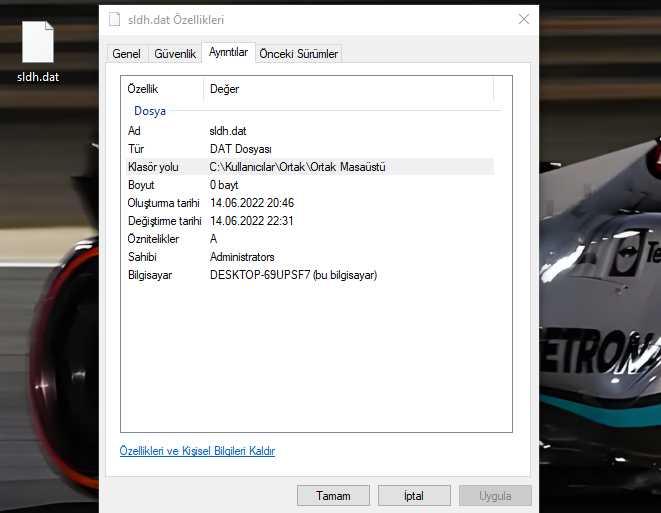This screenshot has height=513, width=661.
Task: Close the sldh.dat Özellikleri dialog
Action: coord(524,19)
